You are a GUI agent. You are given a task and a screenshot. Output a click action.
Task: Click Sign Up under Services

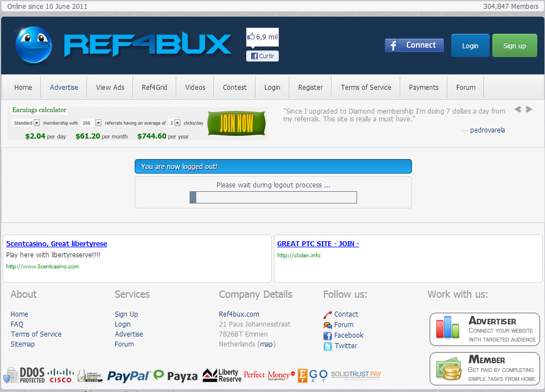[126, 314]
